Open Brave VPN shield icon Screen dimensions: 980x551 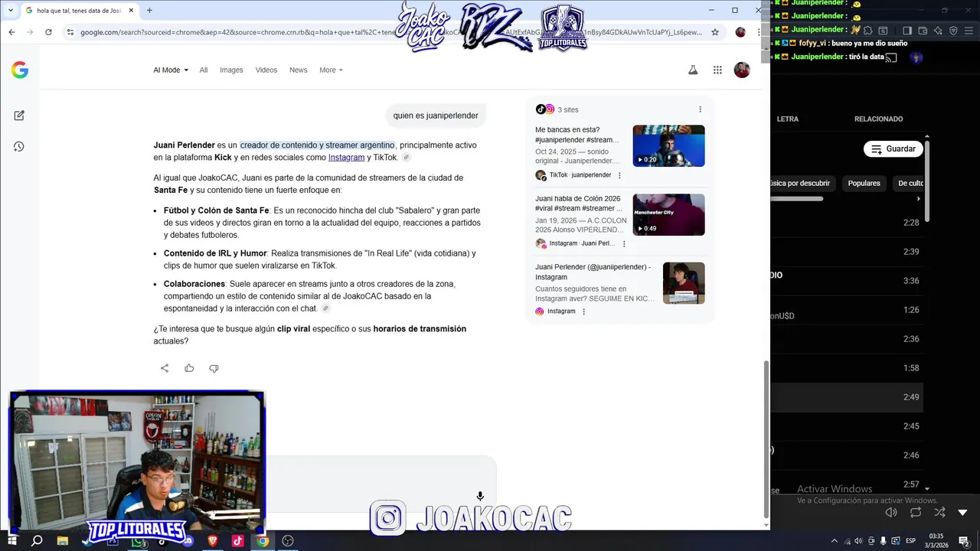click(953, 31)
